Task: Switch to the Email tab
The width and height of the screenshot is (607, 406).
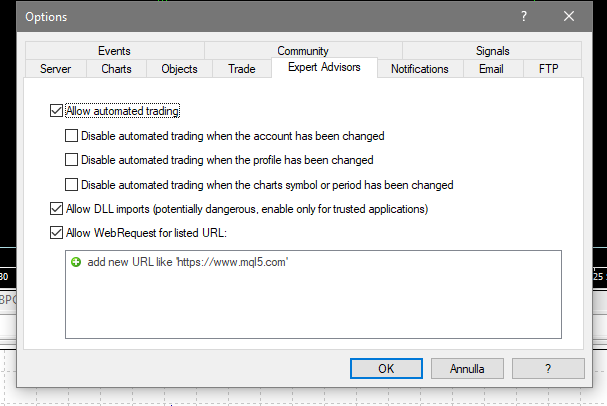Action: (491, 69)
